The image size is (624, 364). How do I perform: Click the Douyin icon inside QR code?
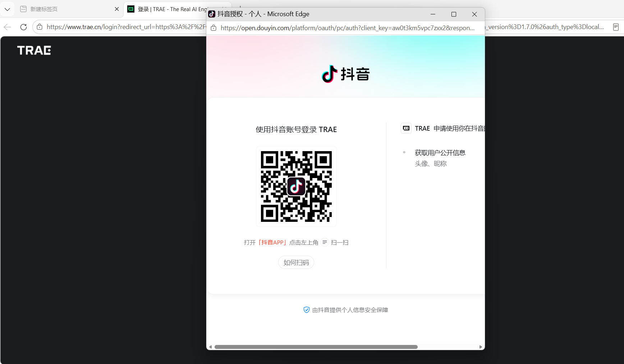click(296, 186)
